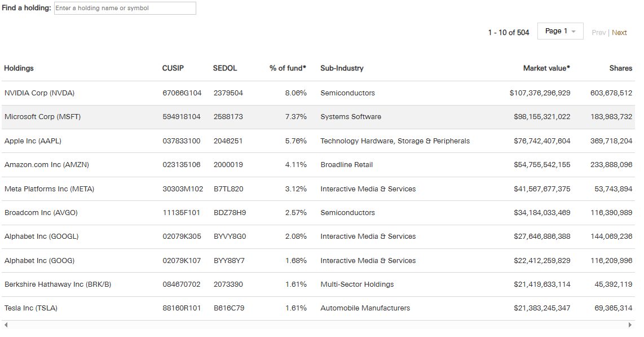The image size is (644, 337).
Task: Select Alphabet Inc (GOOGL) holding name
Action: coord(42,237)
